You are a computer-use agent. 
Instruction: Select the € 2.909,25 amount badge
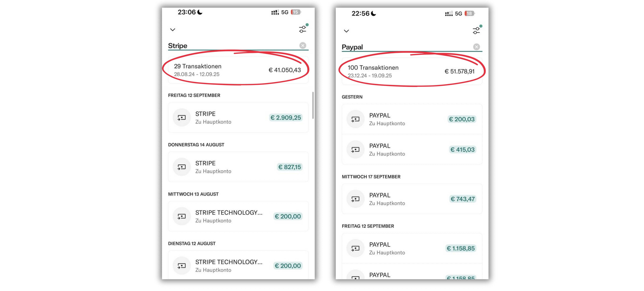[x=286, y=117]
